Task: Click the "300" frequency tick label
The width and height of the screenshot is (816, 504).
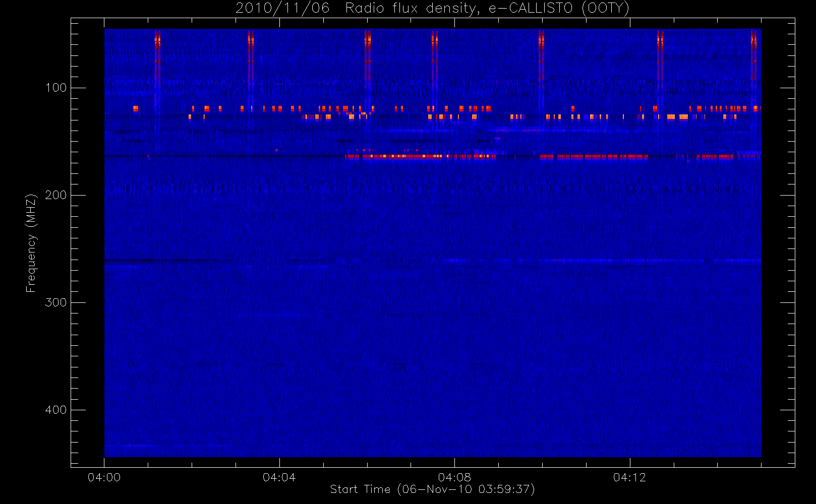Action: point(56,302)
